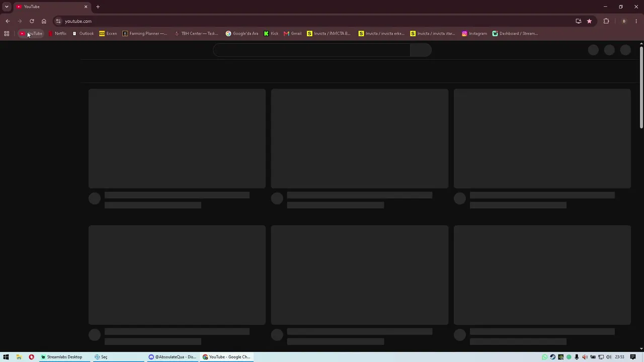Click the page's vertical scrollbar thumb
The image size is (644, 362).
coord(641,86)
